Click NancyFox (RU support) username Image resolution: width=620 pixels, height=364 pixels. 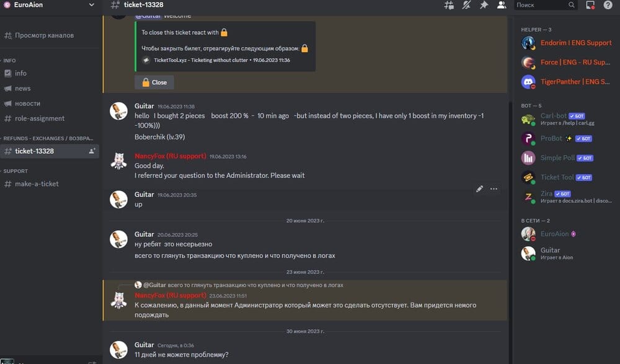(170, 156)
